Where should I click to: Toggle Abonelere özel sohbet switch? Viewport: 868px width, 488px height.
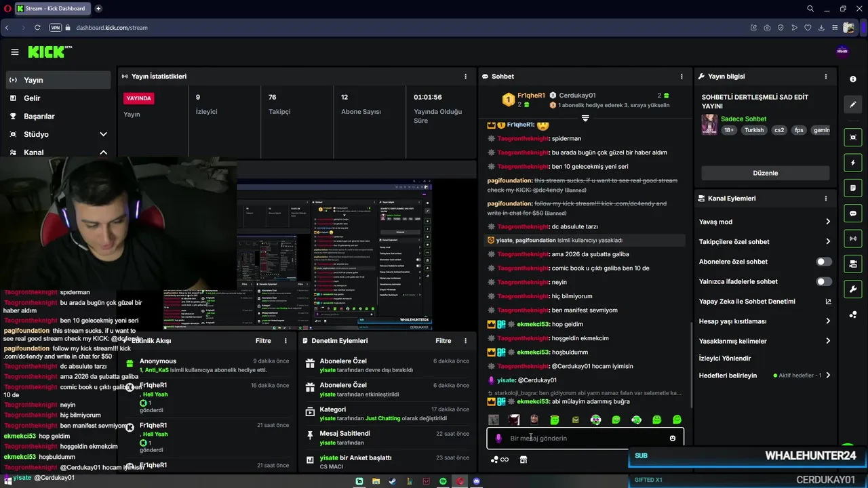pyautogui.click(x=823, y=262)
